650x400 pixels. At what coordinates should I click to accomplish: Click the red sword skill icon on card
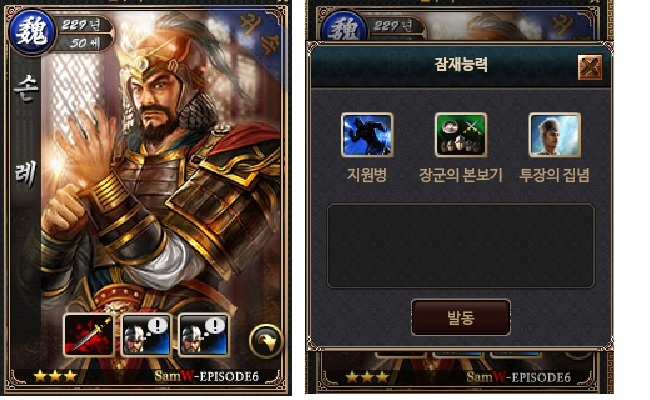pyautogui.click(x=89, y=335)
